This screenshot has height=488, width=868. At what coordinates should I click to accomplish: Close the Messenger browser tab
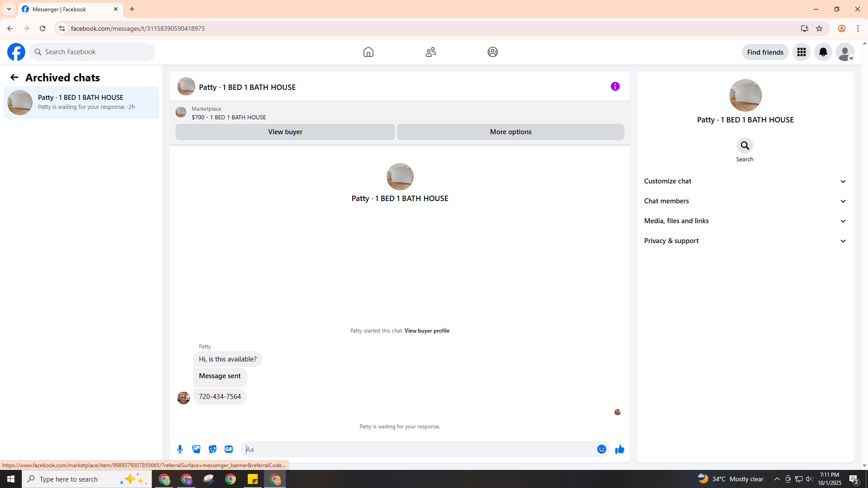coord(116,9)
